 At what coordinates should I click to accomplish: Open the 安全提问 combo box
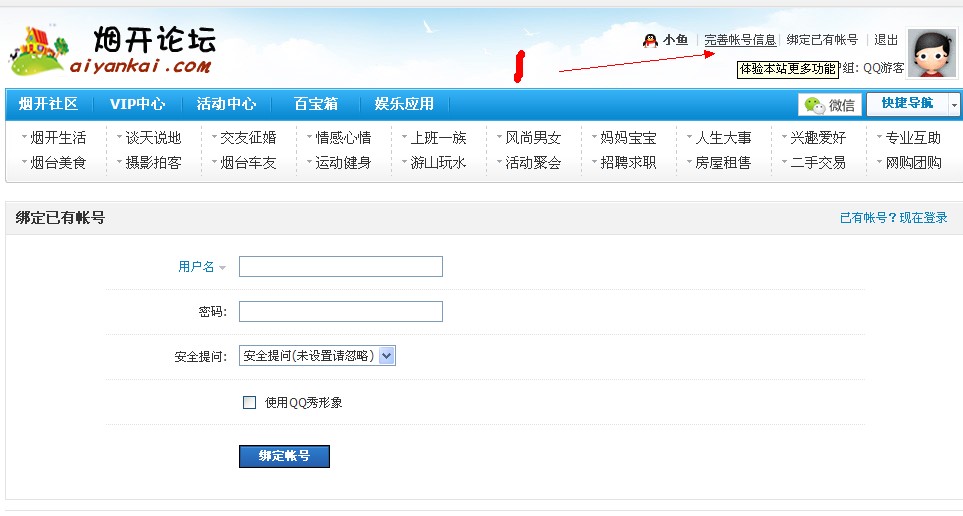(317, 356)
